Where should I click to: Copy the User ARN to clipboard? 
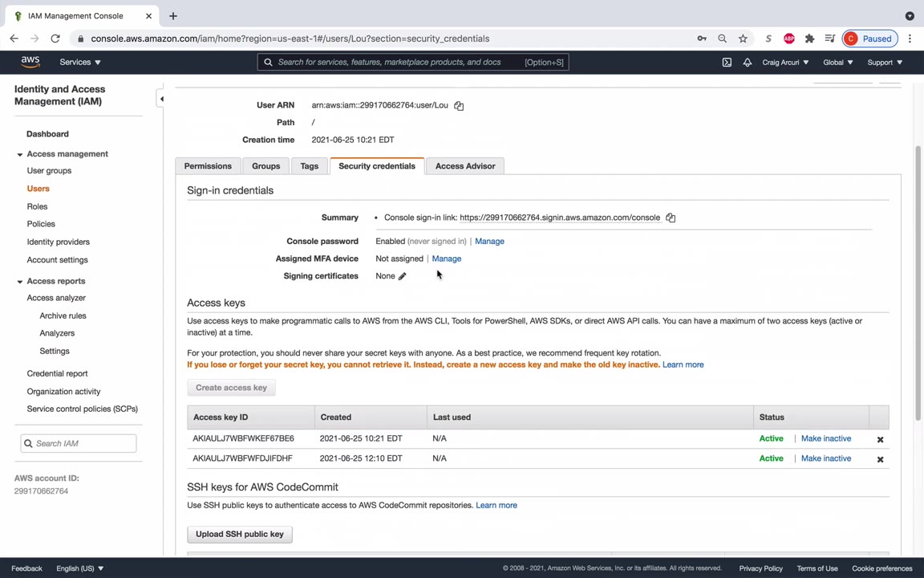click(459, 106)
